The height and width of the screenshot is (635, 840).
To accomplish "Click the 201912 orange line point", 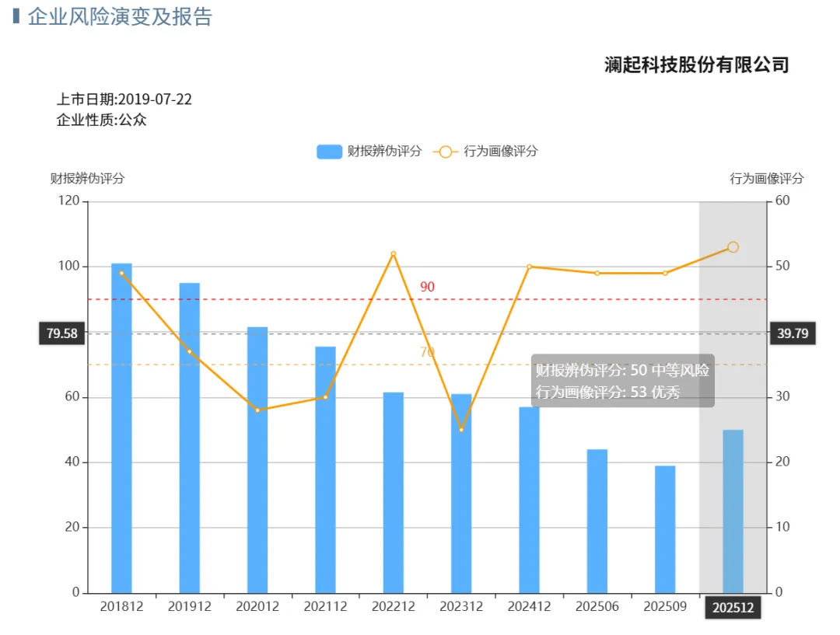I will point(190,352).
